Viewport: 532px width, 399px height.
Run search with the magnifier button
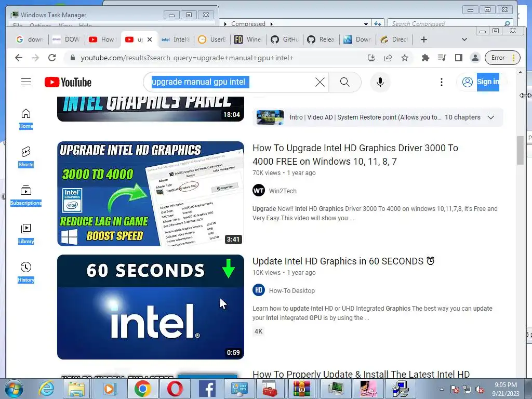point(345,82)
